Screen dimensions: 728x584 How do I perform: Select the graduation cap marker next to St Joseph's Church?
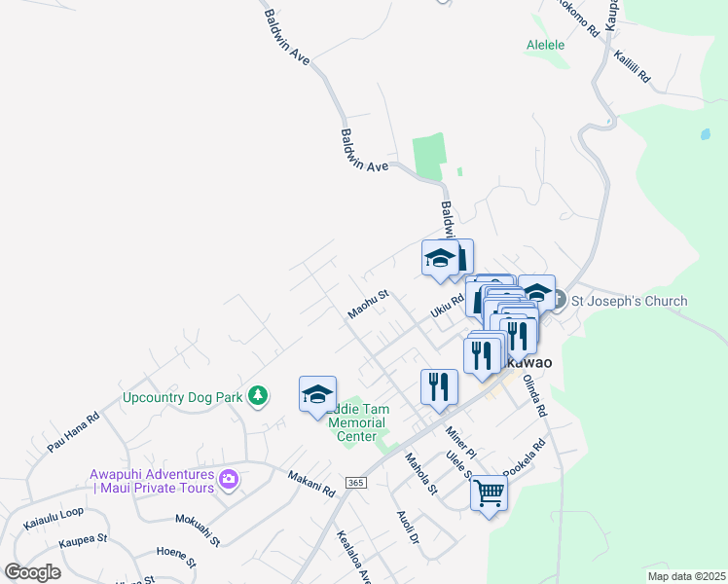pyautogui.click(x=537, y=292)
